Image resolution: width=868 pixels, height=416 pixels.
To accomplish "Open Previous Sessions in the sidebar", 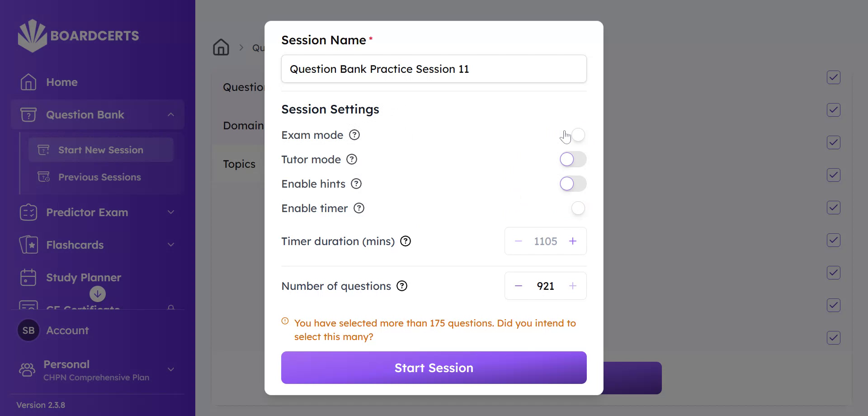I will (x=99, y=177).
